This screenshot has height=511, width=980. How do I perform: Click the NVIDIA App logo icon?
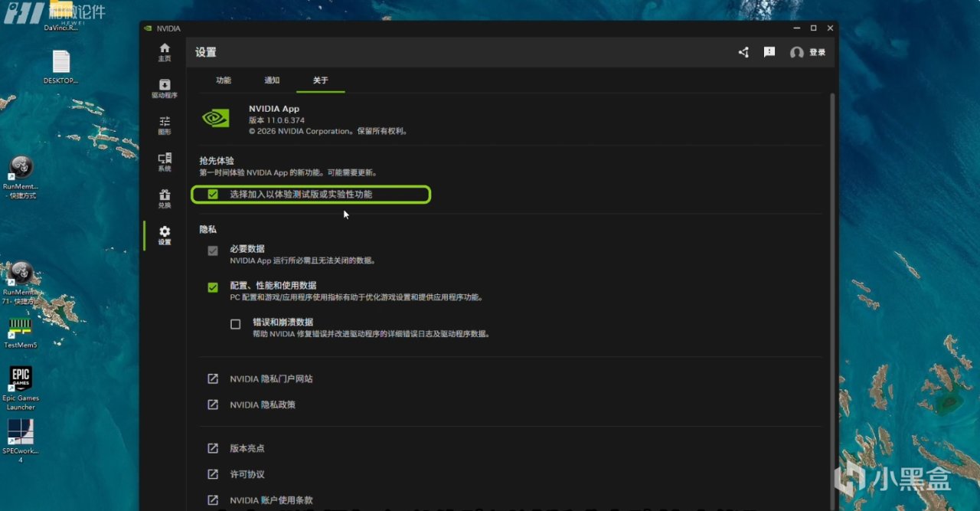pyautogui.click(x=215, y=118)
